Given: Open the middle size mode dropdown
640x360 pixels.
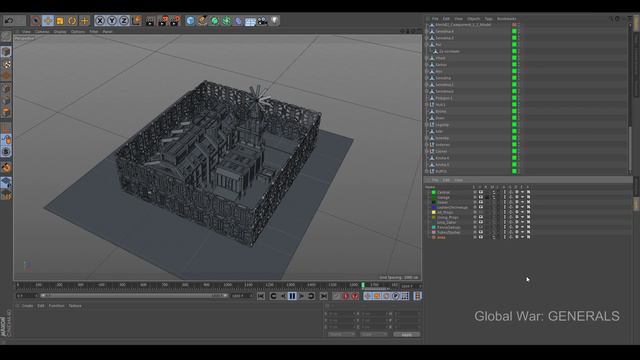Looking at the screenshot, I should (x=373, y=334).
